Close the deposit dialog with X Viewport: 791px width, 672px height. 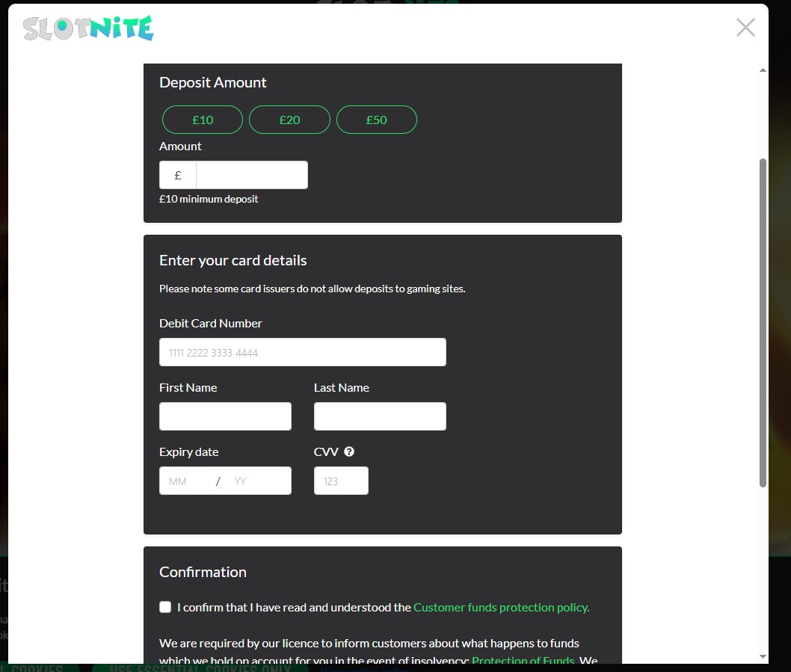click(x=745, y=28)
